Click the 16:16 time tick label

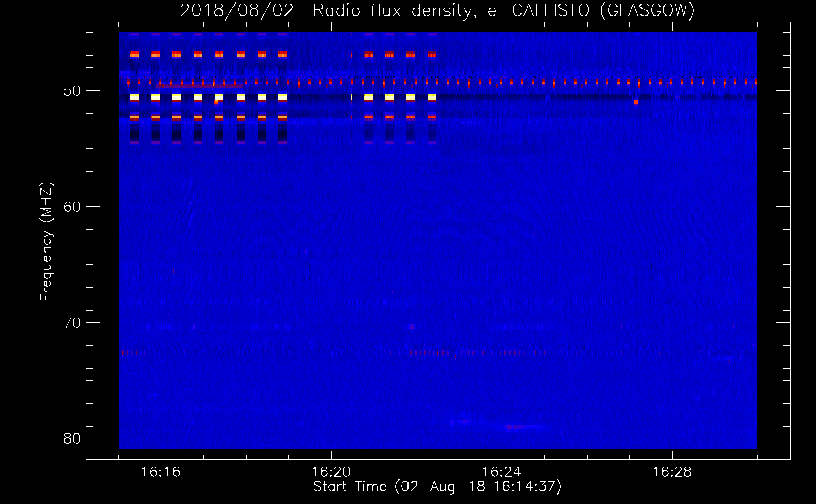point(160,472)
